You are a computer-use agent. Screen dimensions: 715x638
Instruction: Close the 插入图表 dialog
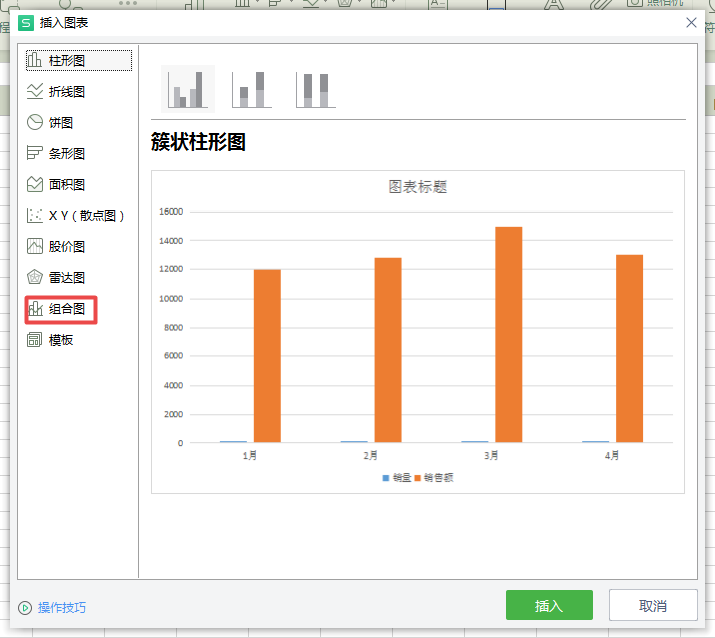tap(691, 22)
